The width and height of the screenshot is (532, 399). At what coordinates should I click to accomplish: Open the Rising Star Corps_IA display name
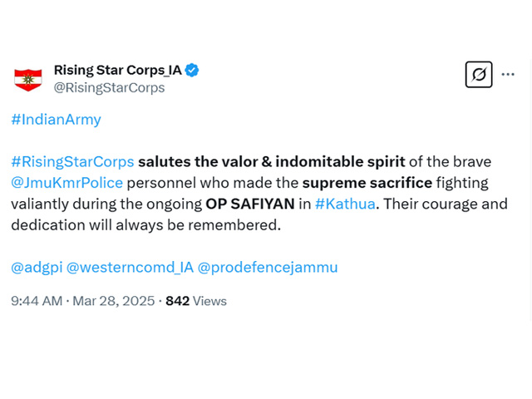[118, 70]
